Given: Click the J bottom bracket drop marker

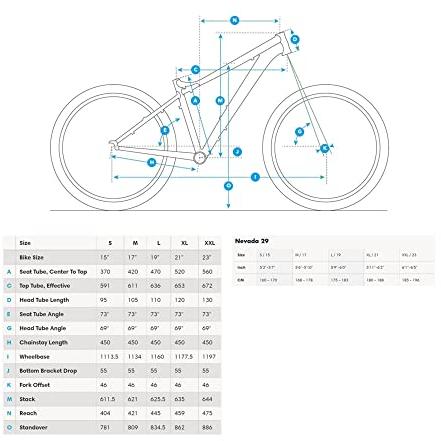Looking at the screenshot, I should tap(237, 152).
